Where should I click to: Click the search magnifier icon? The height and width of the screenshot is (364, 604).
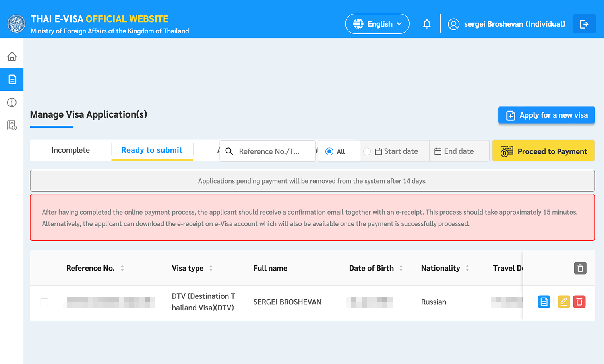[x=229, y=151]
